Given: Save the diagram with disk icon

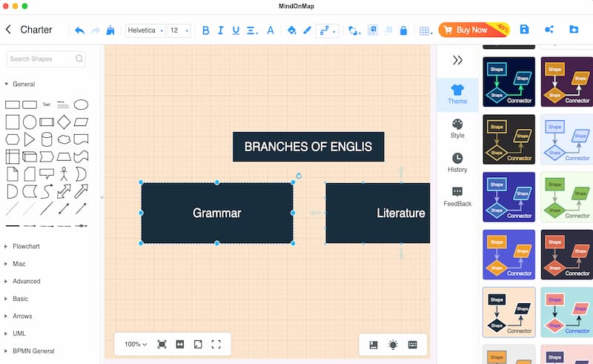Looking at the screenshot, I should (524, 30).
